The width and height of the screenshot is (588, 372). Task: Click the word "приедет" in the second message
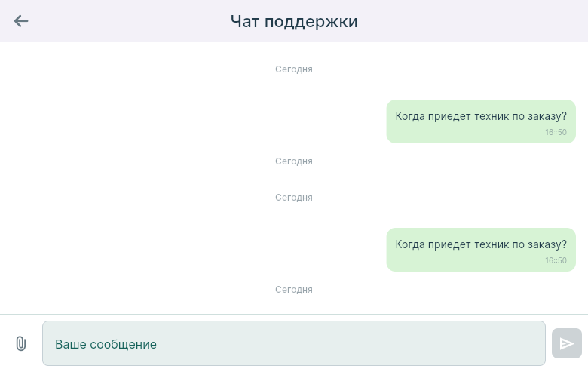pyautogui.click(x=449, y=244)
